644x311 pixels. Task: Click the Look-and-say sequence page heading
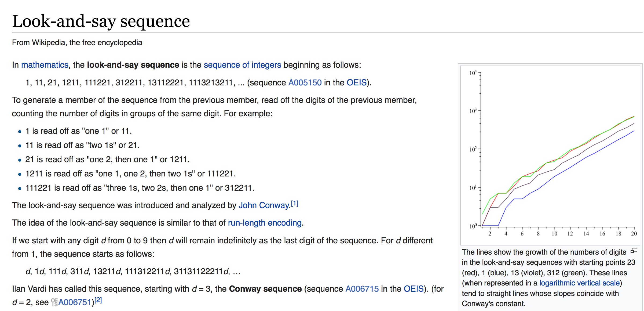(x=101, y=21)
